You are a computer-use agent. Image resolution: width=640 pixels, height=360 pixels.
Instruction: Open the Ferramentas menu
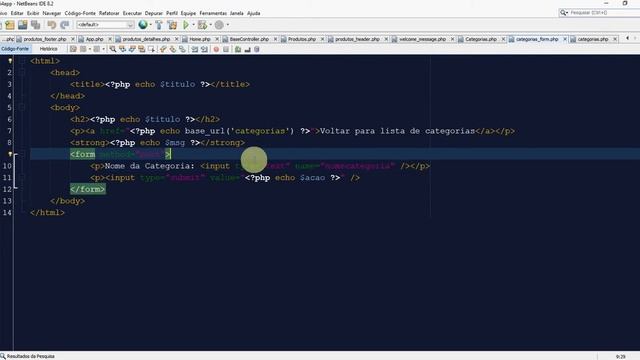pyautogui.click(x=213, y=13)
